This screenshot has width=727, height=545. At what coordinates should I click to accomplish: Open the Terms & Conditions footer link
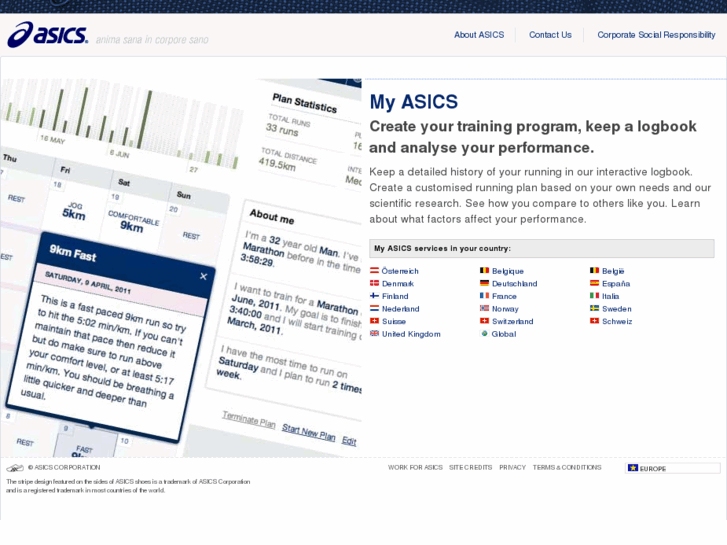[567, 468]
